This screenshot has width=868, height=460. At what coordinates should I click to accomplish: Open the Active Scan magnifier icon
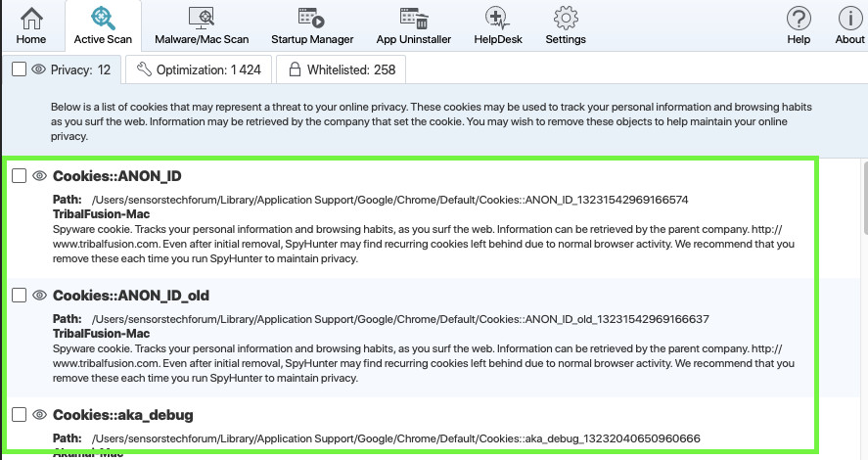(x=103, y=18)
